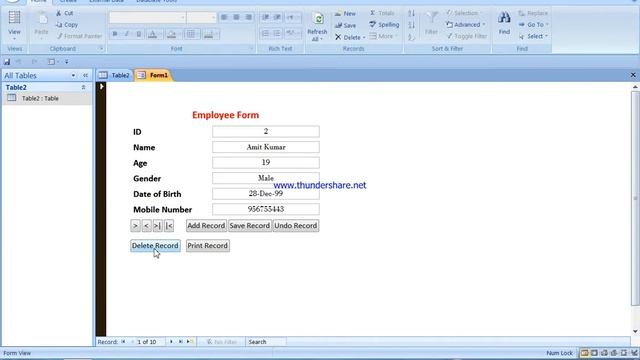Click the Undo Record button
This screenshot has width=640, height=360.
pyautogui.click(x=296, y=226)
